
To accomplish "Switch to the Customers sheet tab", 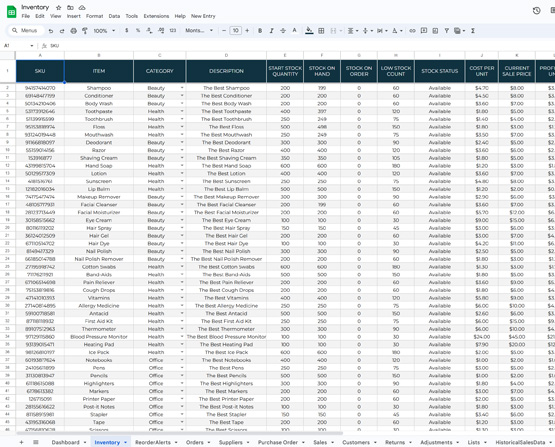I will click(356, 442).
